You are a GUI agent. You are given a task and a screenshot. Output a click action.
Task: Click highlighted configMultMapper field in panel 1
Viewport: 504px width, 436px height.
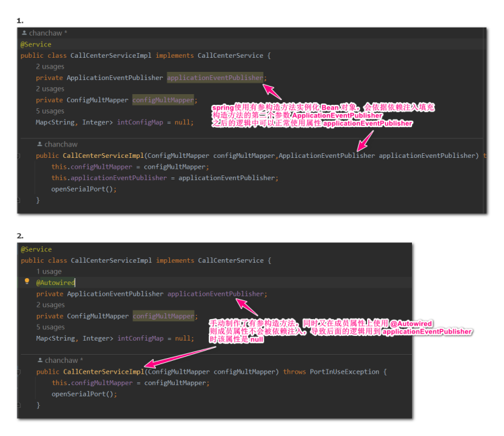click(x=163, y=100)
